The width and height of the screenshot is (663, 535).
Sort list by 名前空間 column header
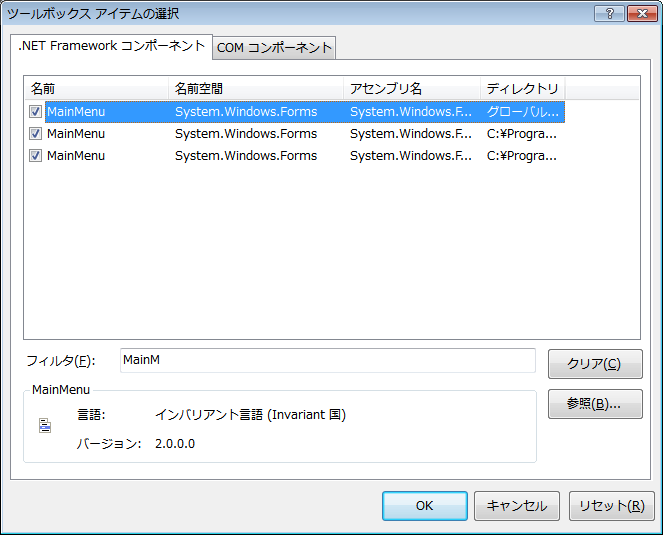[x=256, y=88]
